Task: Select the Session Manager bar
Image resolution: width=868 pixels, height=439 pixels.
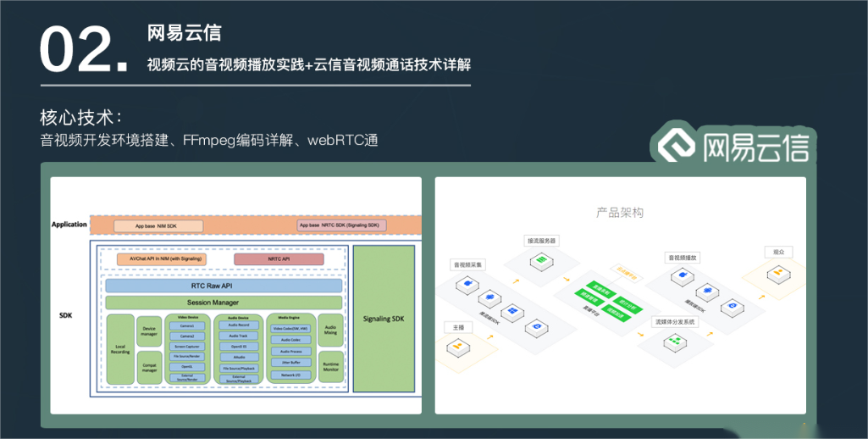Action: click(x=224, y=303)
